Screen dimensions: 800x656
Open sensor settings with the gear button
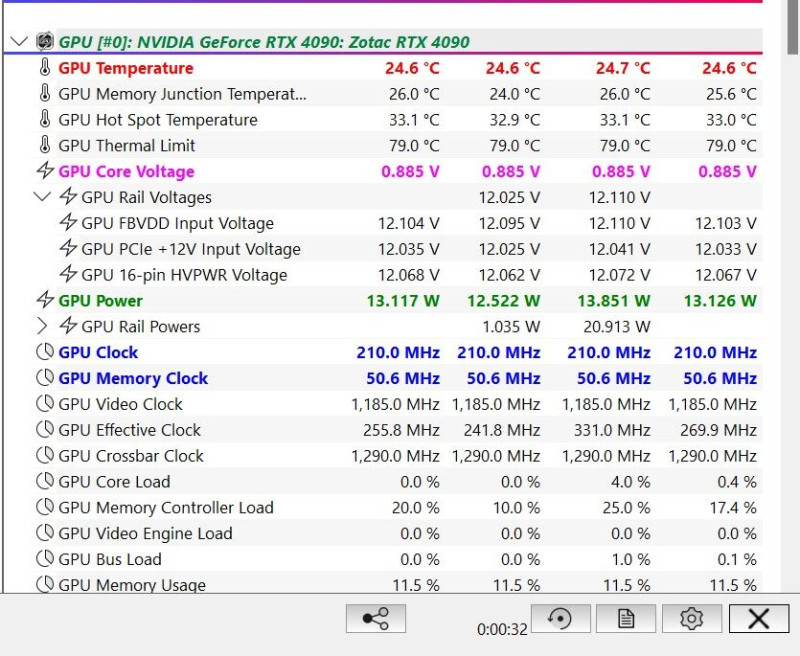pyautogui.click(x=692, y=619)
